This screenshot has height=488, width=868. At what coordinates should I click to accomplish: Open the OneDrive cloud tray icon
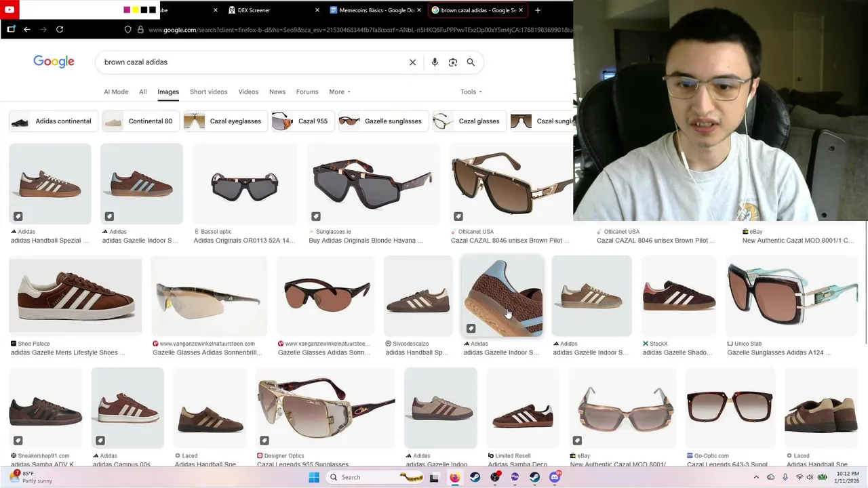(x=771, y=477)
